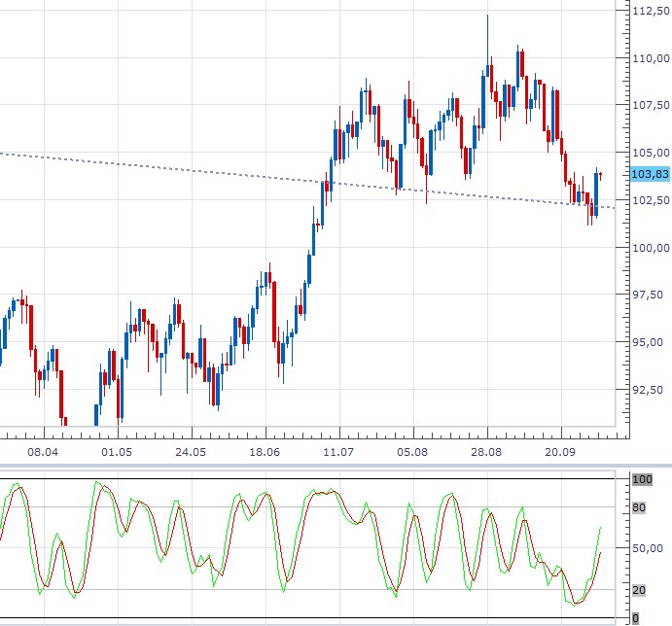This screenshot has width=672, height=626.
Task: Click the current price label 103,83
Action: [x=651, y=174]
